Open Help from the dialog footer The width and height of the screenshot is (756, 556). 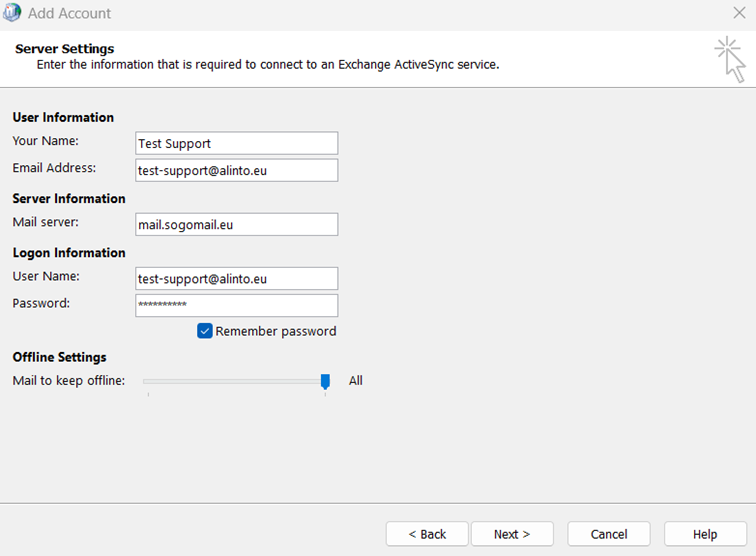coord(705,534)
